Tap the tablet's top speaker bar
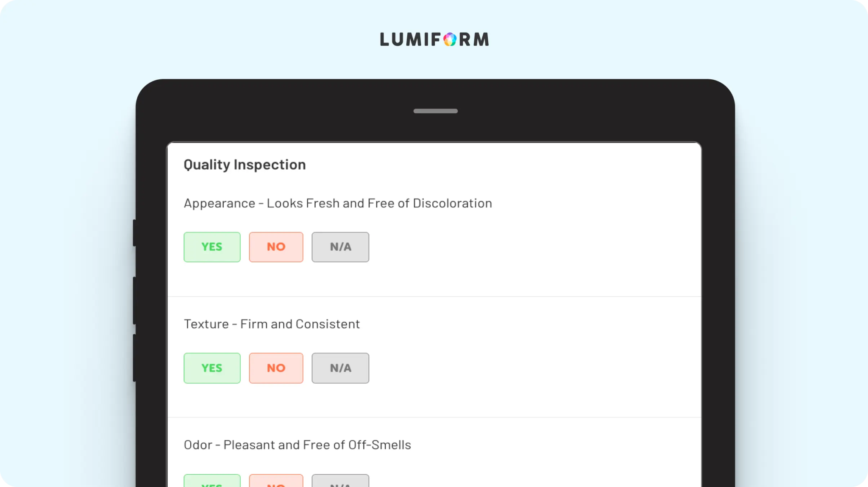868x487 pixels. pyautogui.click(x=435, y=111)
